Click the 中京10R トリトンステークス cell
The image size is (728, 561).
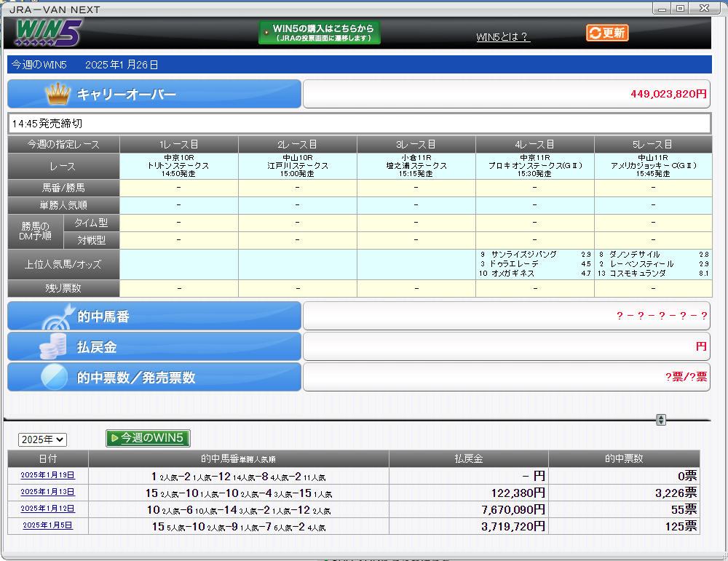(179, 166)
